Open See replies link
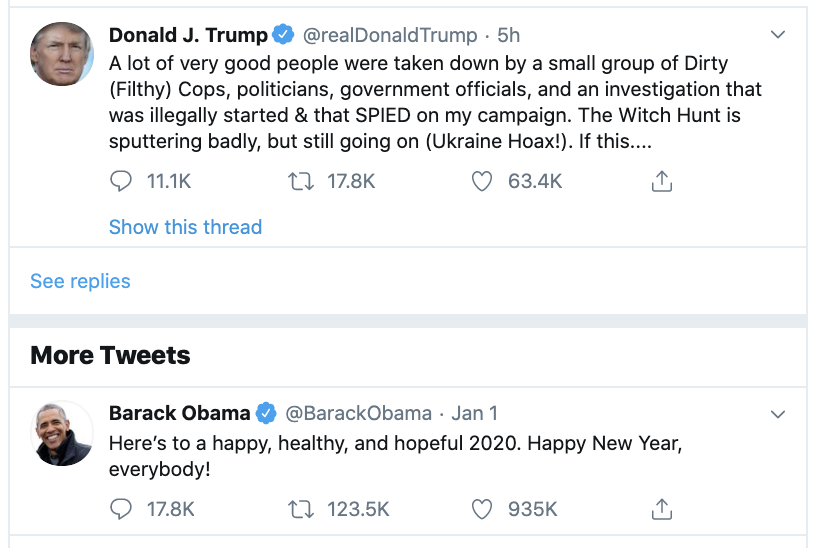This screenshot has height=548, width=818. tap(80, 281)
